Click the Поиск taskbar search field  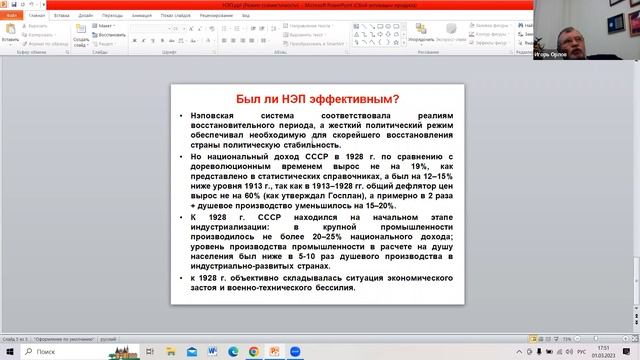(x=80, y=351)
